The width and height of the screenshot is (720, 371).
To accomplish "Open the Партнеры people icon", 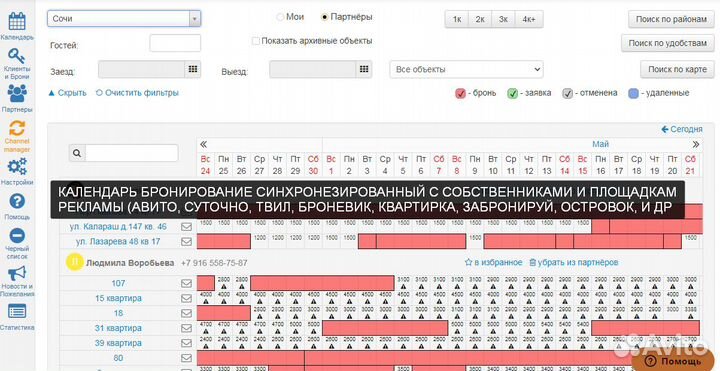I will pos(17,93).
